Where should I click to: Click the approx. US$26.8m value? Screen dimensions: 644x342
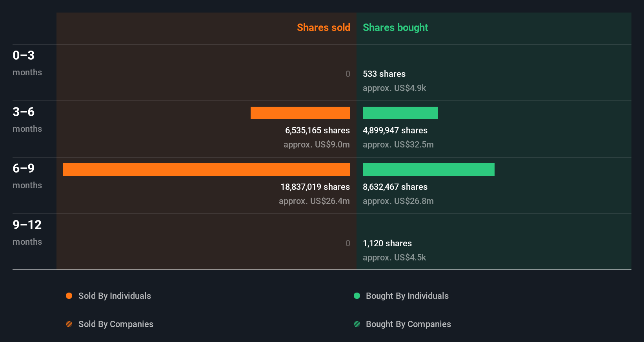point(398,201)
